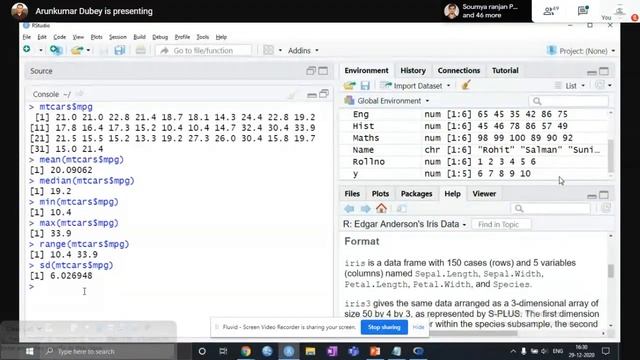
Task: Open the View menu
Action: tap(78, 37)
